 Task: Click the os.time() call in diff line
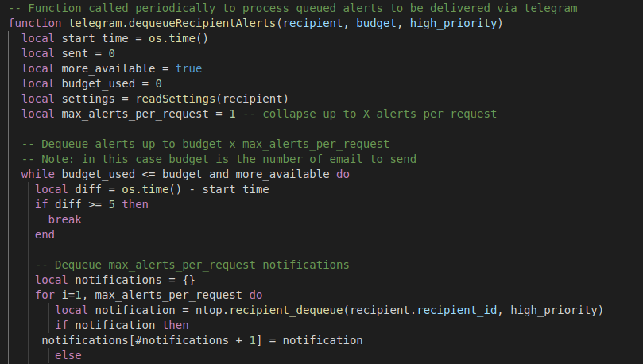tap(151, 189)
